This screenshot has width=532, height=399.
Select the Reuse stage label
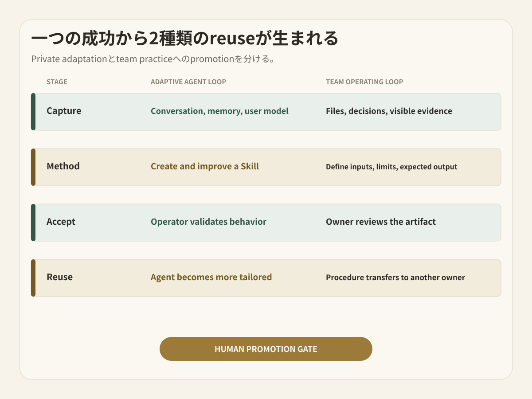click(59, 277)
